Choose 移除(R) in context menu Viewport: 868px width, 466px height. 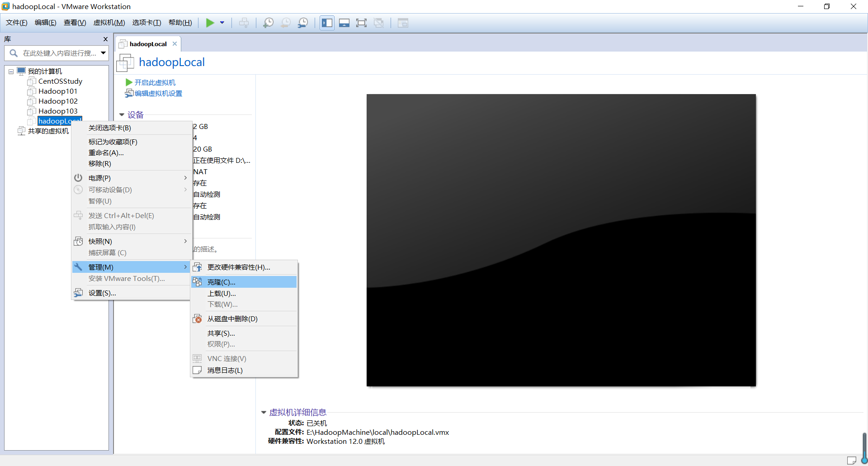click(132, 164)
